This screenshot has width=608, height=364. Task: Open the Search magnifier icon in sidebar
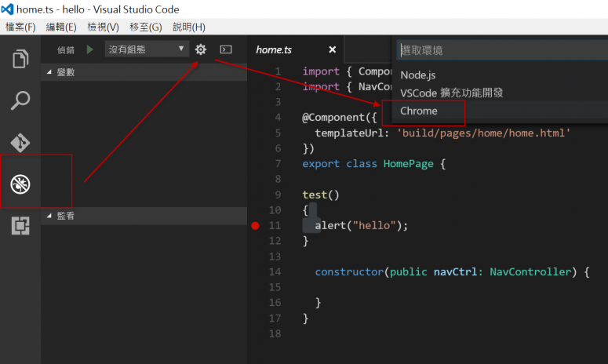point(20,100)
